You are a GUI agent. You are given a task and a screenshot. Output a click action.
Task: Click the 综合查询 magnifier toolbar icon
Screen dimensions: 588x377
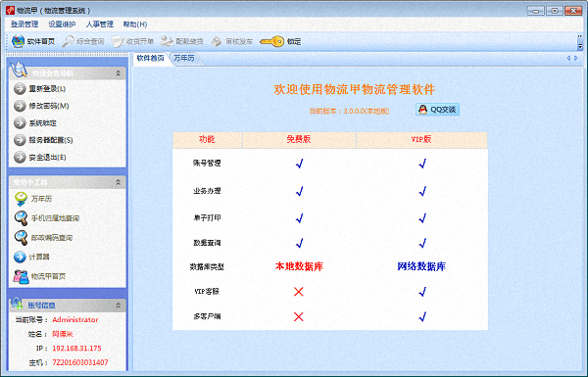click(x=68, y=41)
